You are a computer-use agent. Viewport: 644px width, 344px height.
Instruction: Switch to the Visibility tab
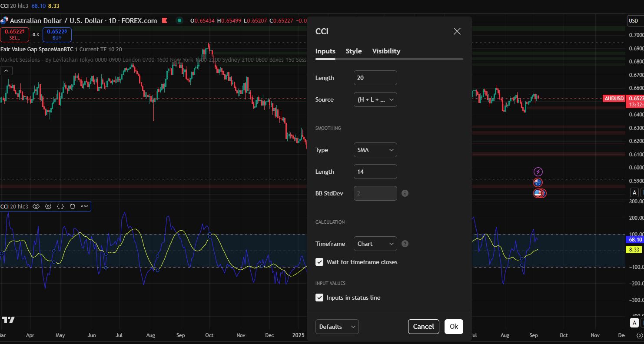click(386, 51)
